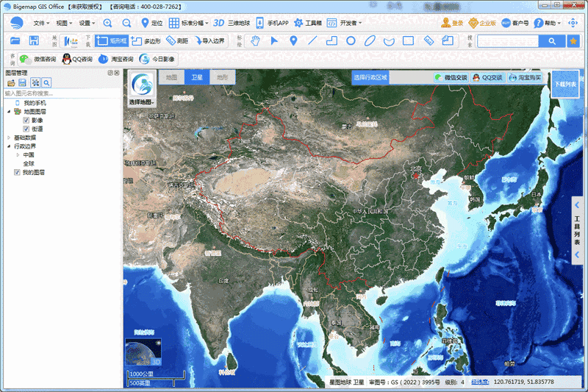Image resolution: width=588 pixels, height=392 pixels.
Task: Select the pan hand tool
Action: [x=256, y=41]
